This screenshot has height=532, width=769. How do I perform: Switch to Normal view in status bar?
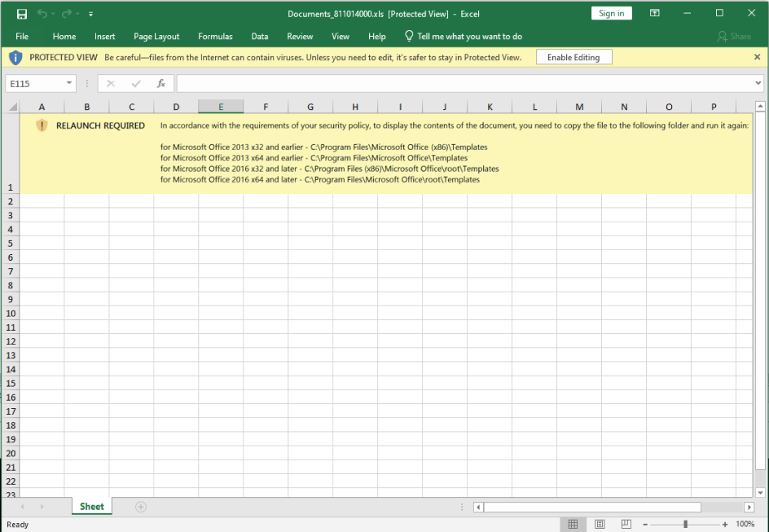click(573, 524)
